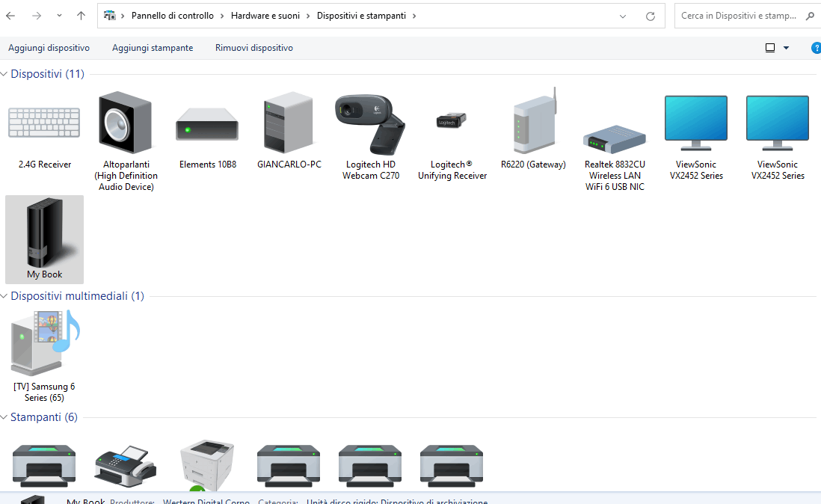Screen dimensions: 821x504
Task: Go forward using the forward arrow
Action: click(x=36, y=16)
